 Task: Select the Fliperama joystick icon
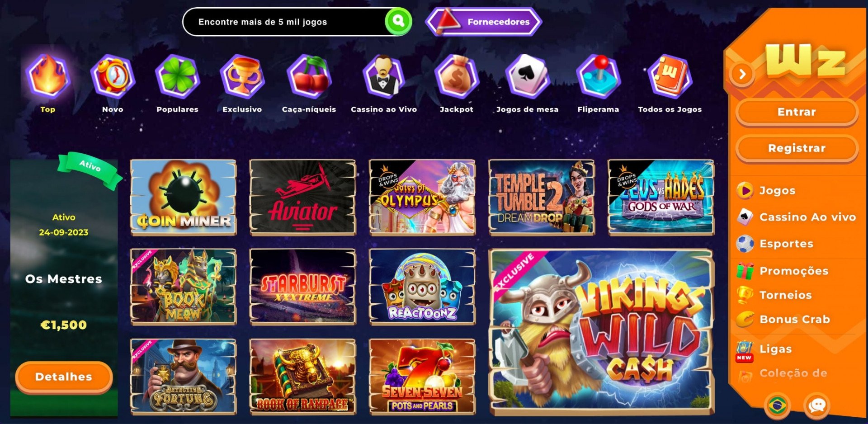[x=599, y=76]
